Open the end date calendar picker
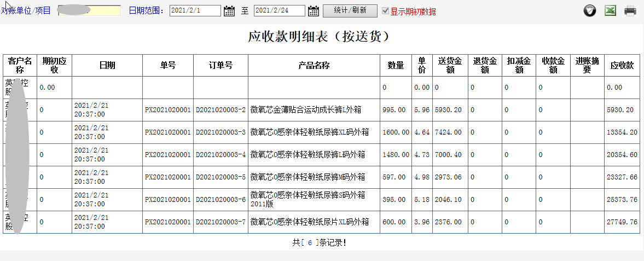The width and height of the screenshot is (644, 261). tap(314, 11)
